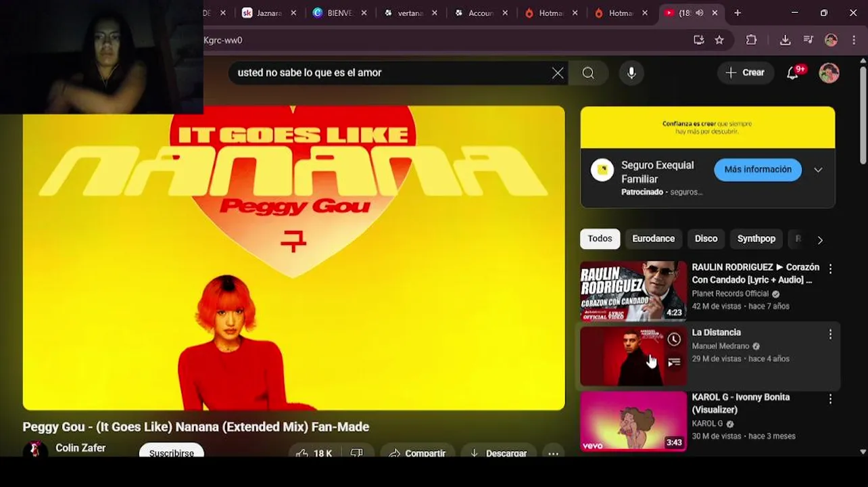
Task: Open Planet Records Official channel link
Action: (730, 294)
